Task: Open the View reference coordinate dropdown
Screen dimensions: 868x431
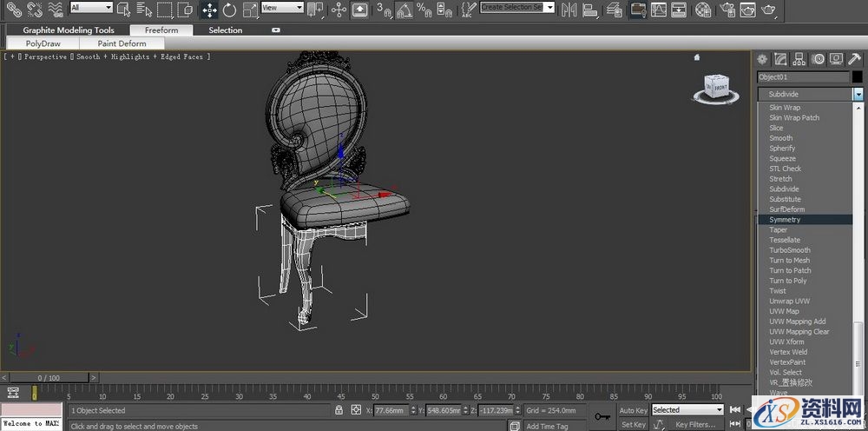Action: pos(282,8)
